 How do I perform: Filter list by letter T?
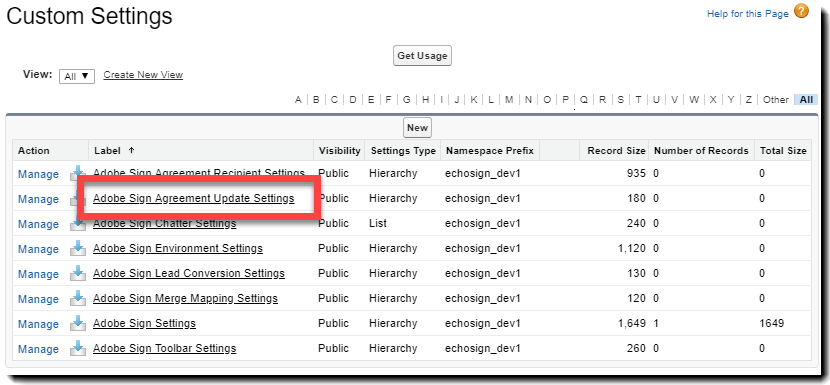click(x=638, y=100)
